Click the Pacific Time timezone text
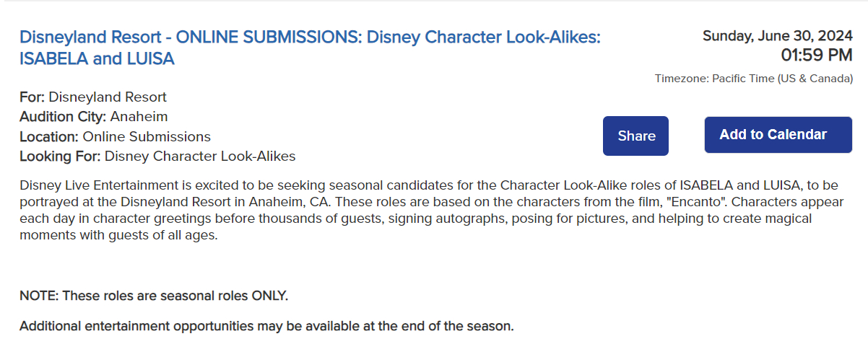This screenshot has width=868, height=357. coord(753,79)
